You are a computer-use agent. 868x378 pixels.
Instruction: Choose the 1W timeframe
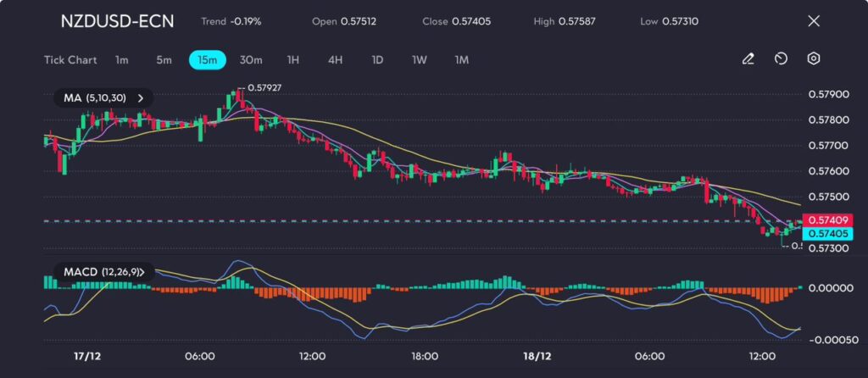point(420,60)
